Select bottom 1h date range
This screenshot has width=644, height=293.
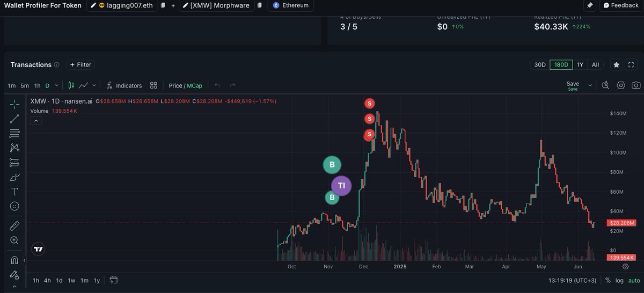tap(36, 280)
